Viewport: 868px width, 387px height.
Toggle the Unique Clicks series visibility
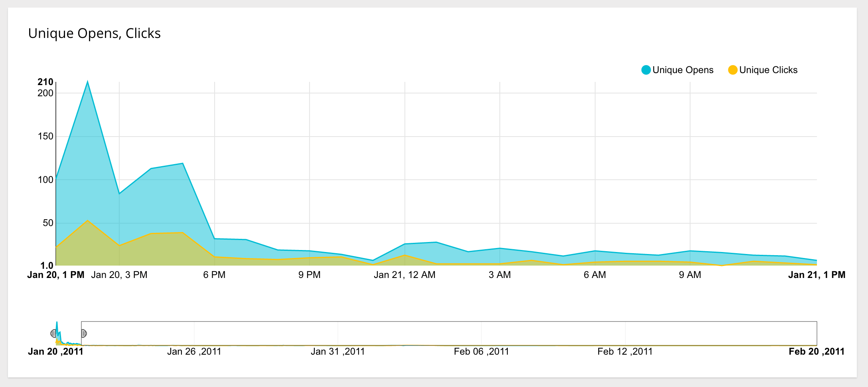pos(769,69)
